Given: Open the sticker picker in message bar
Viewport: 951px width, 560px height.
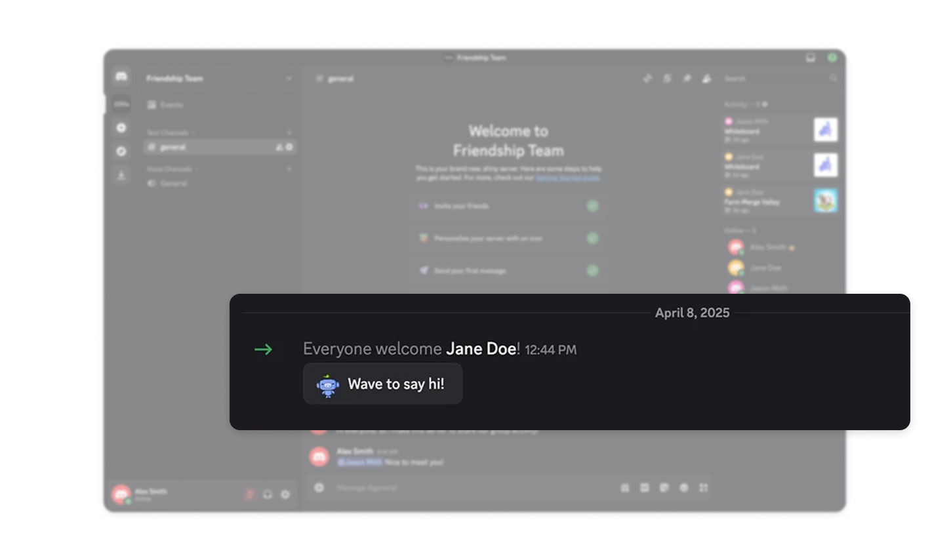Looking at the screenshot, I should pos(664,488).
